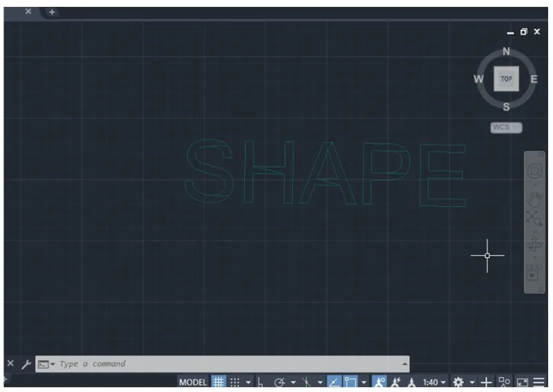Click the Customization hamburger icon in status bar

[538, 382]
